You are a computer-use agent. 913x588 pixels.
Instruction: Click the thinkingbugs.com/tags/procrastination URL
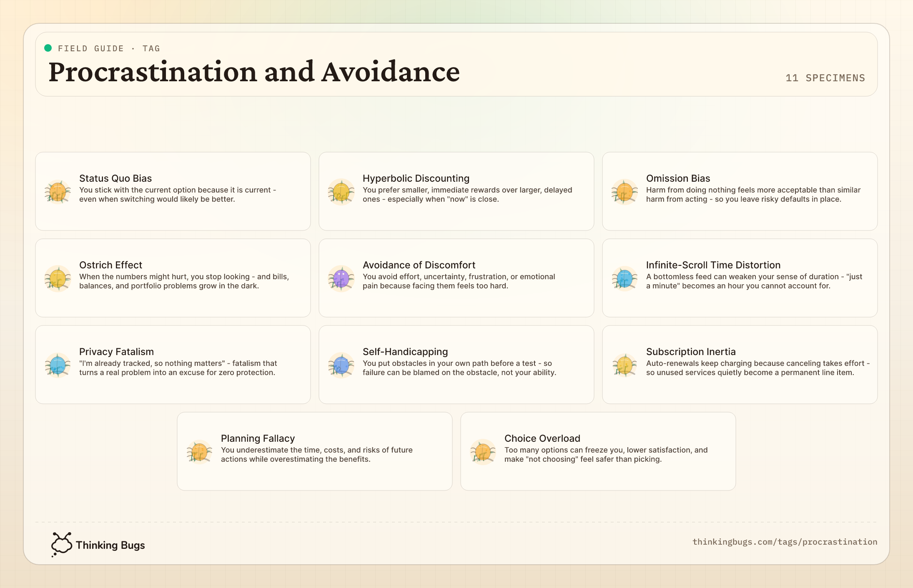click(785, 542)
